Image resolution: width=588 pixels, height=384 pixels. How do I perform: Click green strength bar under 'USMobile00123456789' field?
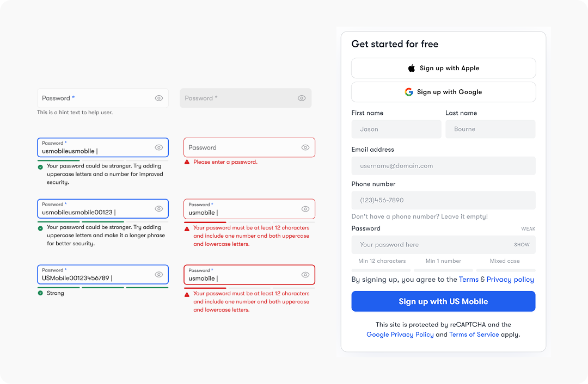[x=103, y=288]
